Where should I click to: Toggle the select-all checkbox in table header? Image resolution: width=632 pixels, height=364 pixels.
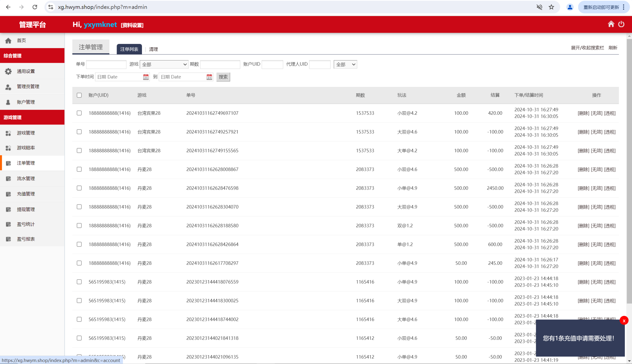79,95
